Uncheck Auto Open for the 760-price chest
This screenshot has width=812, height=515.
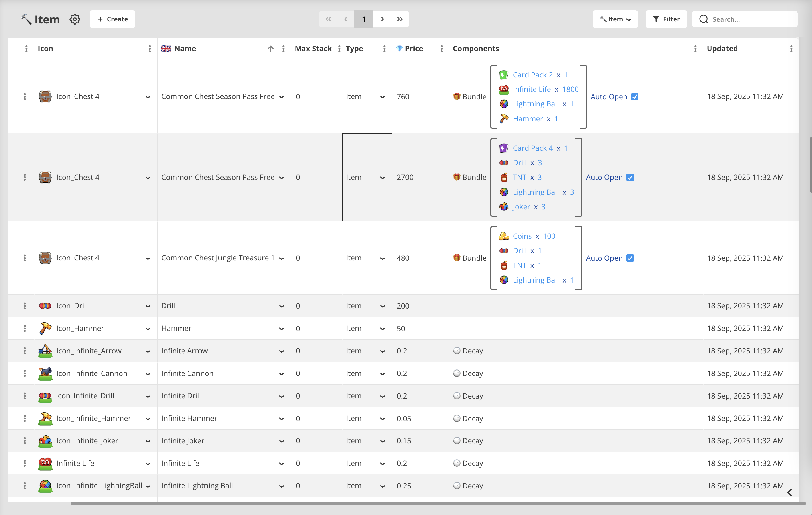point(635,97)
